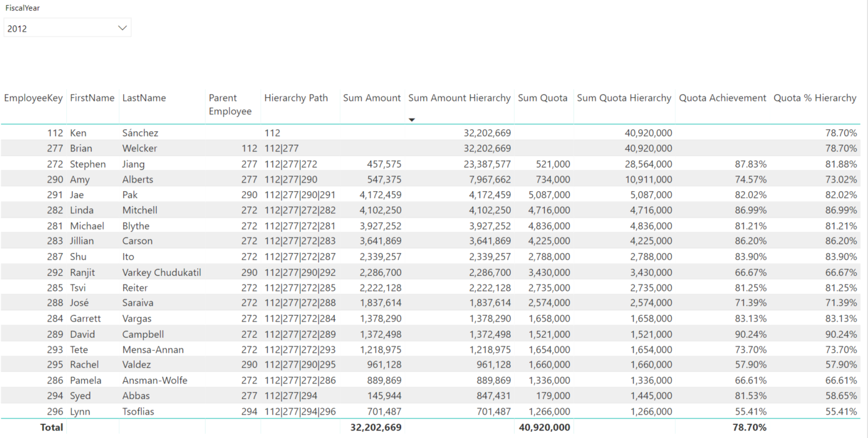Click the last name 'Tsoflias'
The height and width of the screenshot is (438, 868).
tap(139, 411)
